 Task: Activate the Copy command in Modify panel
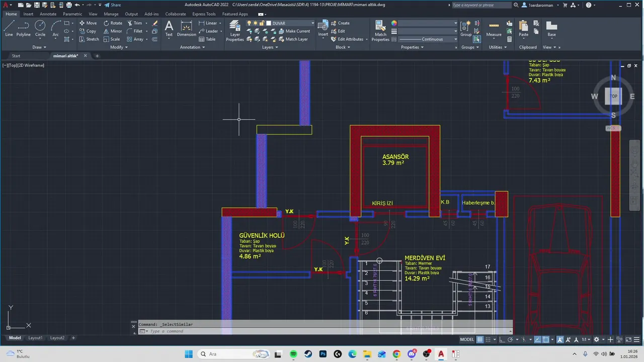88,31
